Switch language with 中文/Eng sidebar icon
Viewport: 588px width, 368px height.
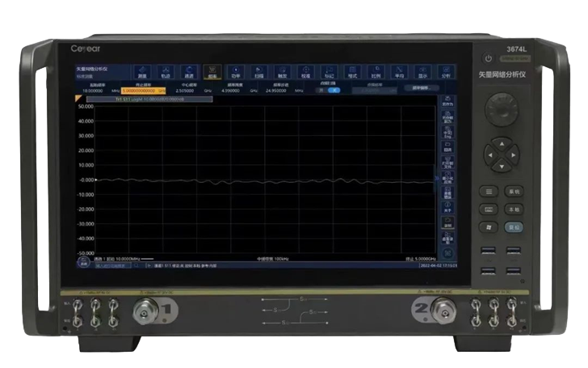447,132
